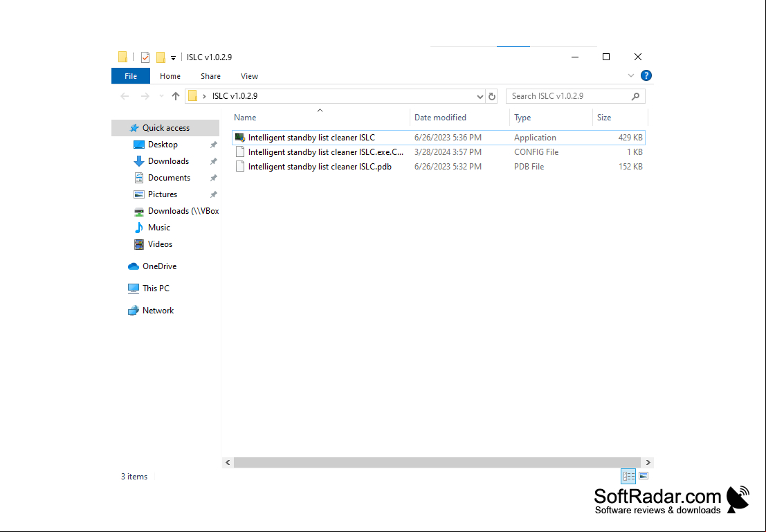Open Music in the navigation pane
Viewport: 766px width, 532px height.
158,228
